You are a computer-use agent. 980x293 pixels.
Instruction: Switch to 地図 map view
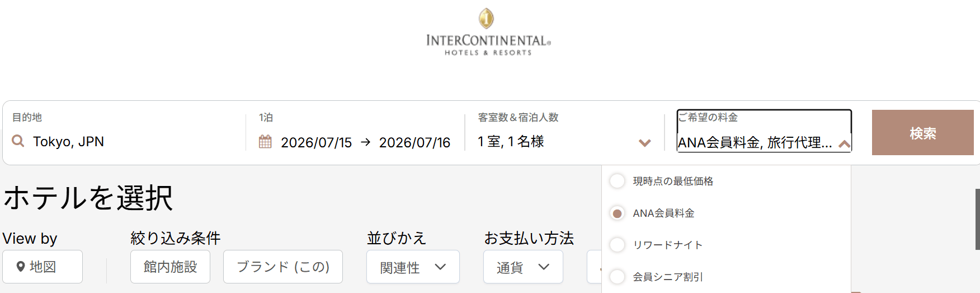[43, 267]
